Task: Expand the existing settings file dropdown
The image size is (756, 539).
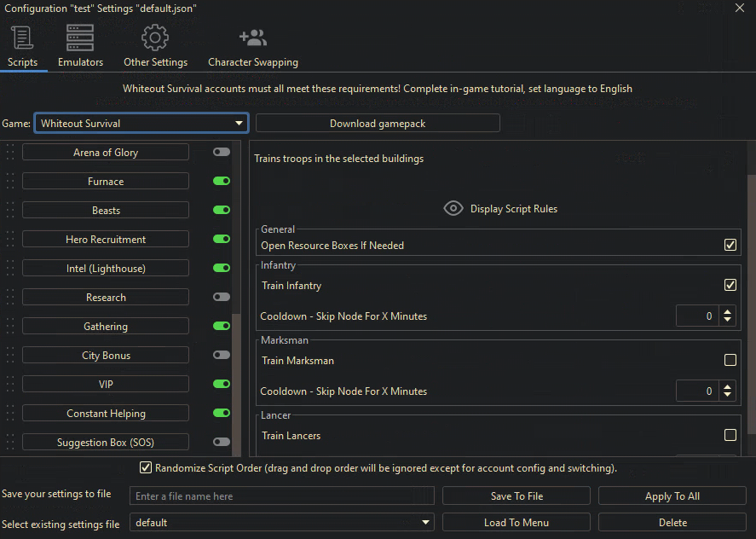Action: coord(282,523)
